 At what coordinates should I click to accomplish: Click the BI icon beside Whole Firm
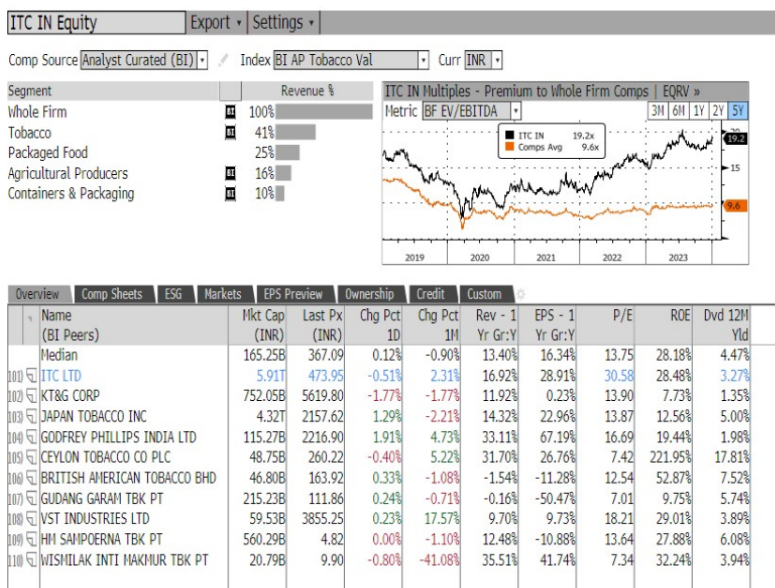pos(230,112)
